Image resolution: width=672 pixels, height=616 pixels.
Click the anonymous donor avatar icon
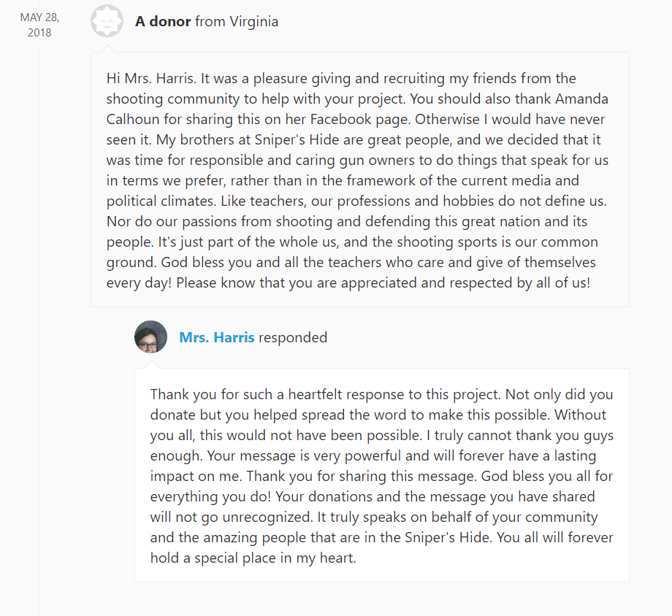pyautogui.click(x=107, y=21)
